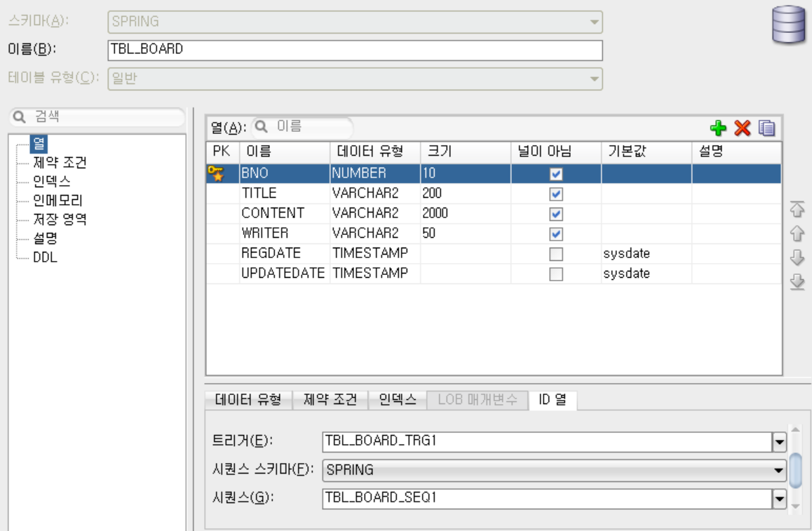Enable Not Null checkbox for UPDATEDATE
Image resolution: width=812 pixels, height=531 pixels.
(x=555, y=274)
